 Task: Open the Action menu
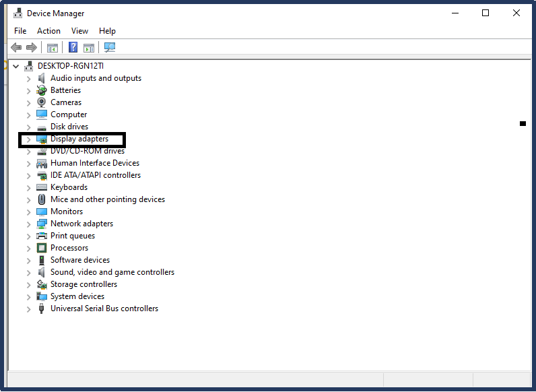click(48, 31)
